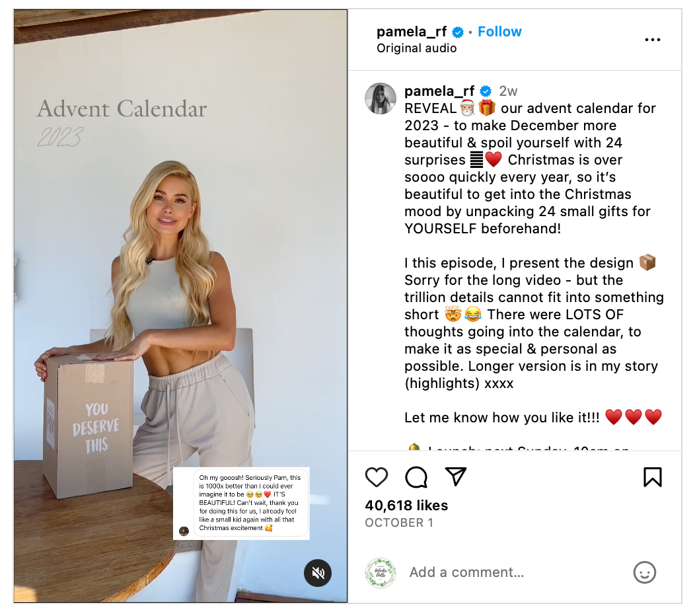The height and width of the screenshot is (616, 695).
Task: Click the verified badge in post header
Action: (x=458, y=32)
